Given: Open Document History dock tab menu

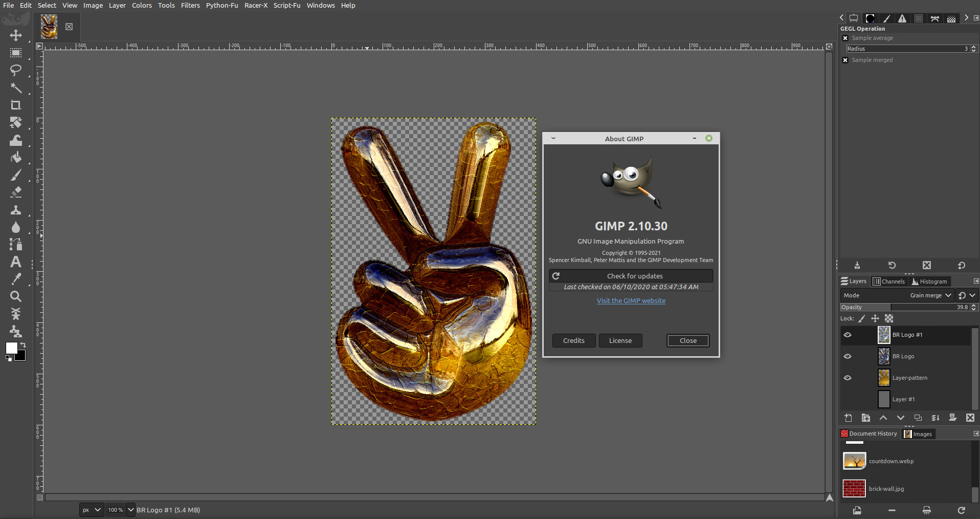Looking at the screenshot, I should point(976,434).
